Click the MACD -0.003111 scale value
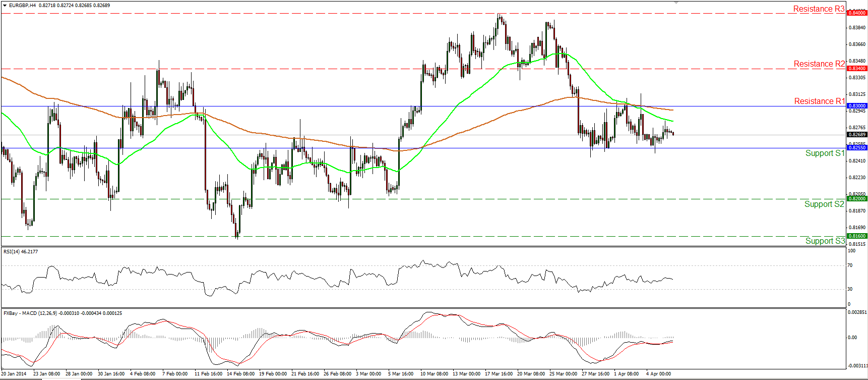The image size is (868, 380). click(x=857, y=366)
